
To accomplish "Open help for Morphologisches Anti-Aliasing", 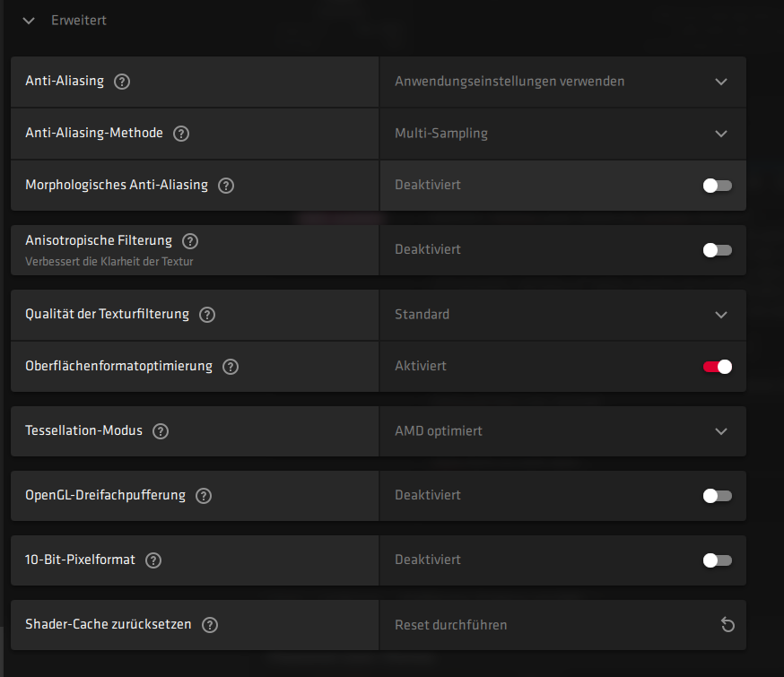I will coord(226,186).
